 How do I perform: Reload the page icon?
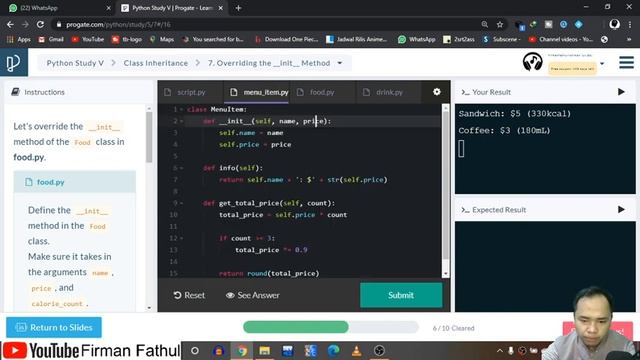(40, 24)
